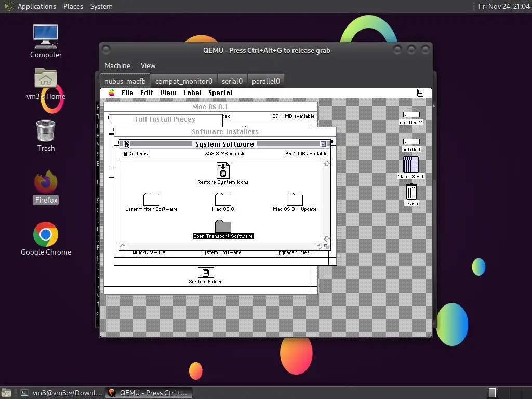Switch to the nubus-macfb tab
The image size is (532, 399).
(x=125, y=81)
